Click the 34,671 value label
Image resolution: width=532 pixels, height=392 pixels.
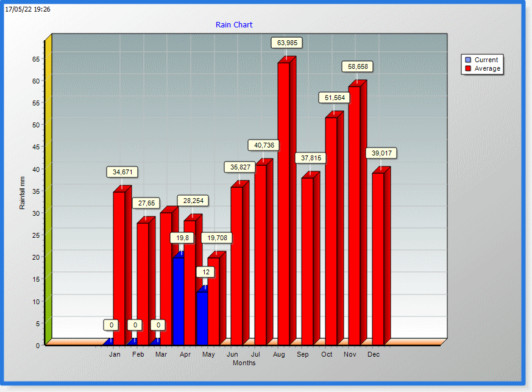[x=122, y=172]
